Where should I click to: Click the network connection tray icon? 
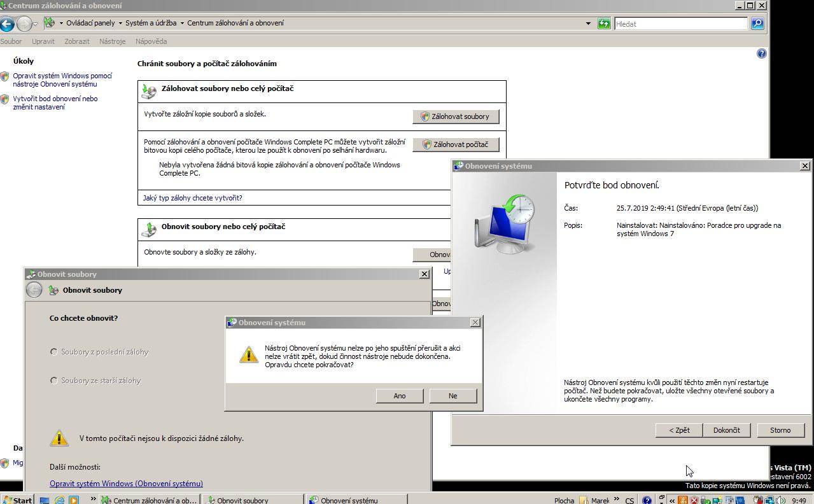coord(769,500)
